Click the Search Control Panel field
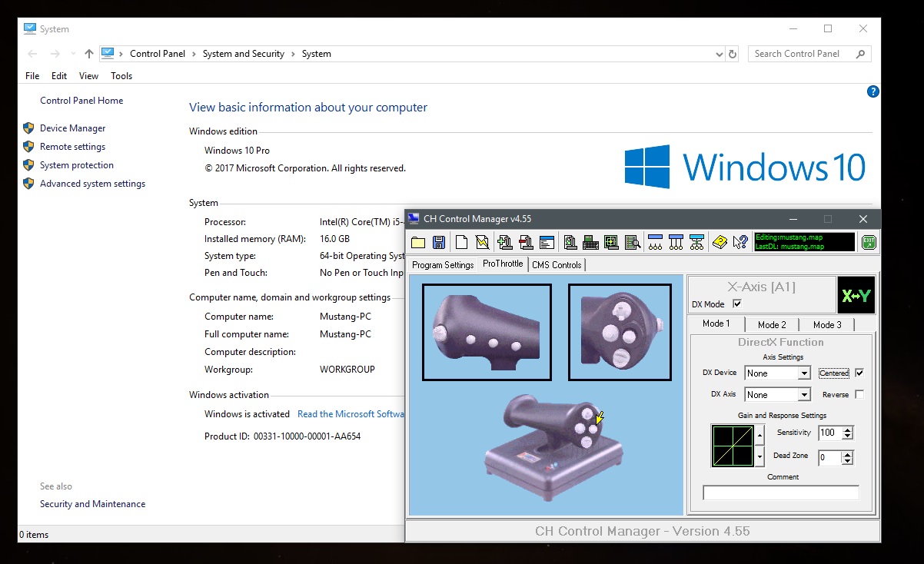 click(x=809, y=54)
